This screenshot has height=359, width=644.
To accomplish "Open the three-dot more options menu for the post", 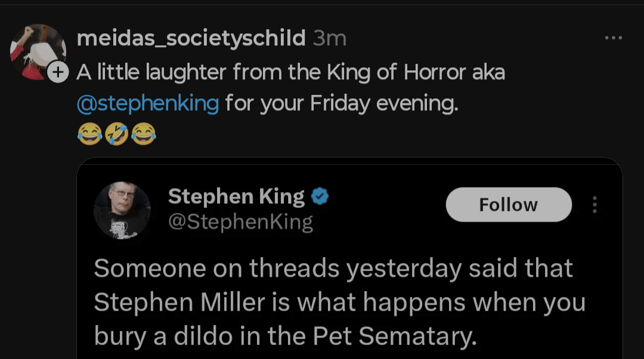I will 613,38.
